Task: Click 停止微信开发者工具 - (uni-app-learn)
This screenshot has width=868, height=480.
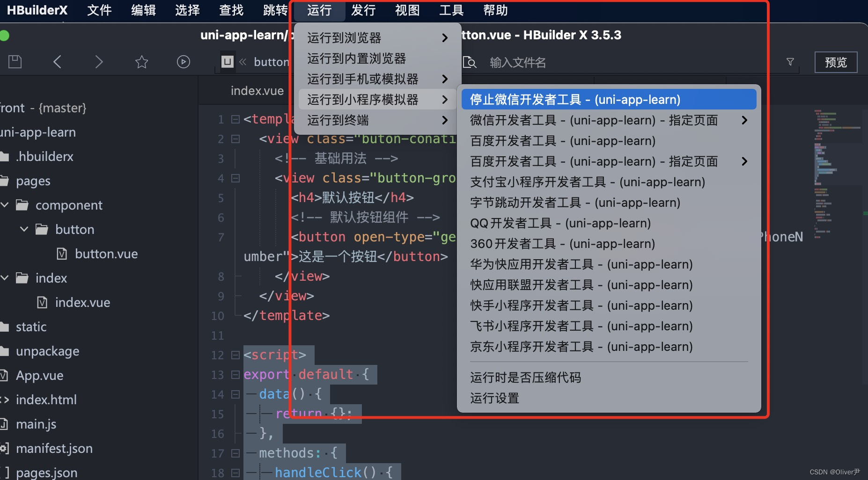Action: pos(609,100)
